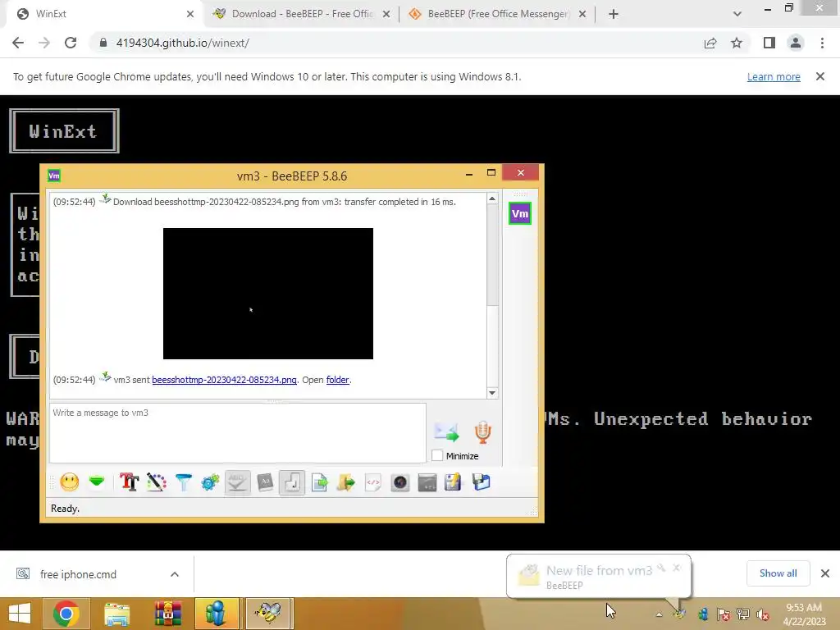Open the tab search dropdown chevron
Image resolution: width=840 pixels, height=630 pixels.
(737, 14)
